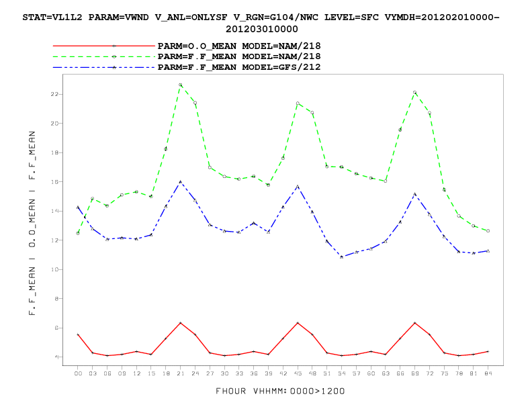The width and height of the screenshot is (532, 411).
Task: Click y-axis tick label 18
Action: coord(54,152)
